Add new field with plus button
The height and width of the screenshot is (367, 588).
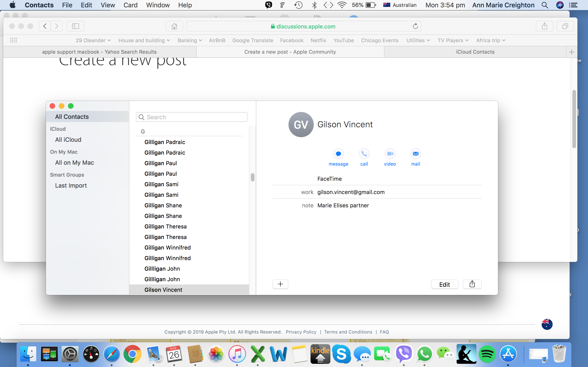point(280,284)
